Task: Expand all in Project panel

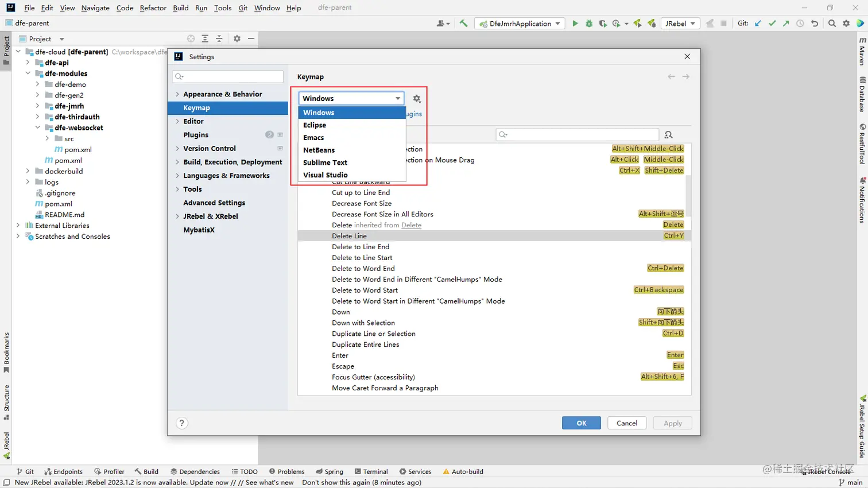Action: click(205, 38)
